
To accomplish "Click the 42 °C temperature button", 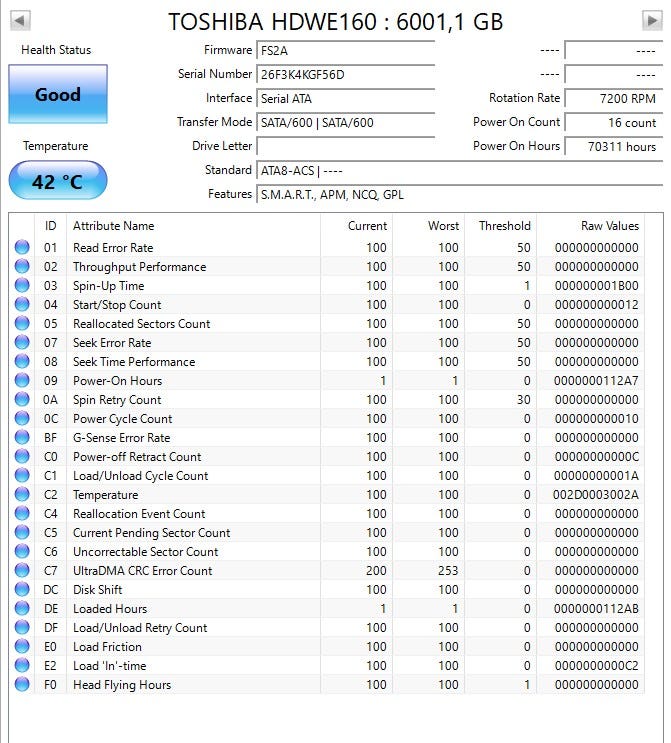I will [x=58, y=181].
